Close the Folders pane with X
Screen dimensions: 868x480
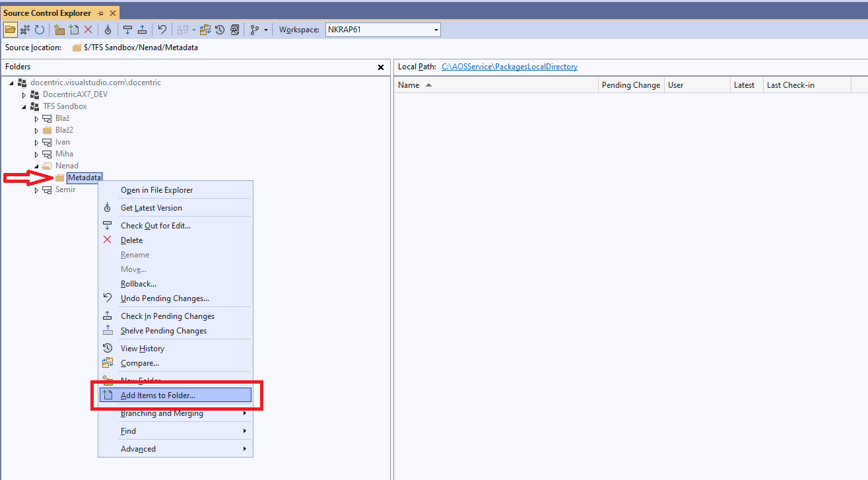[x=381, y=67]
